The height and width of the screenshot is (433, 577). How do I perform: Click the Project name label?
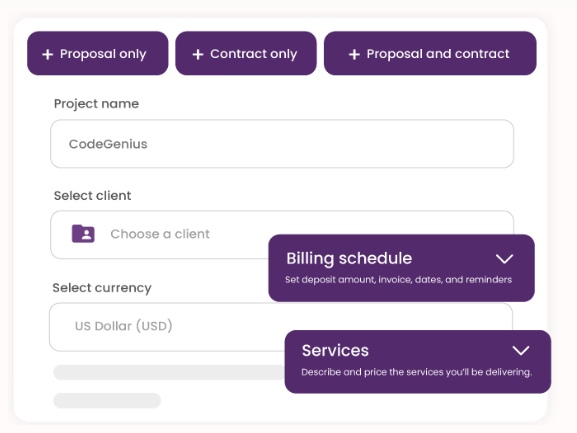pos(96,104)
